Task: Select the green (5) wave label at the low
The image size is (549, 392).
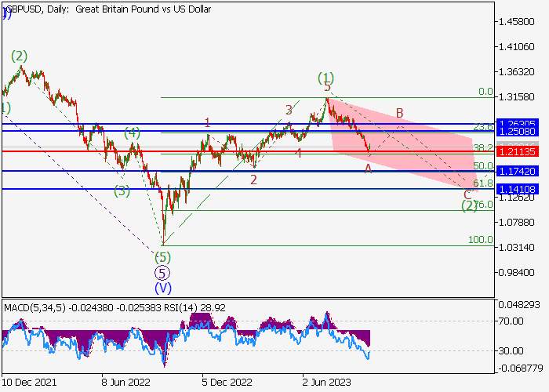Action: pos(163,258)
